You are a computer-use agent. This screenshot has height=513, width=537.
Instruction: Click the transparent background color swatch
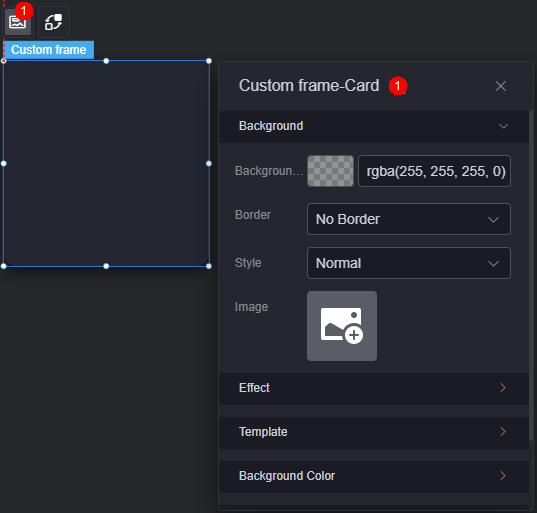(x=330, y=171)
